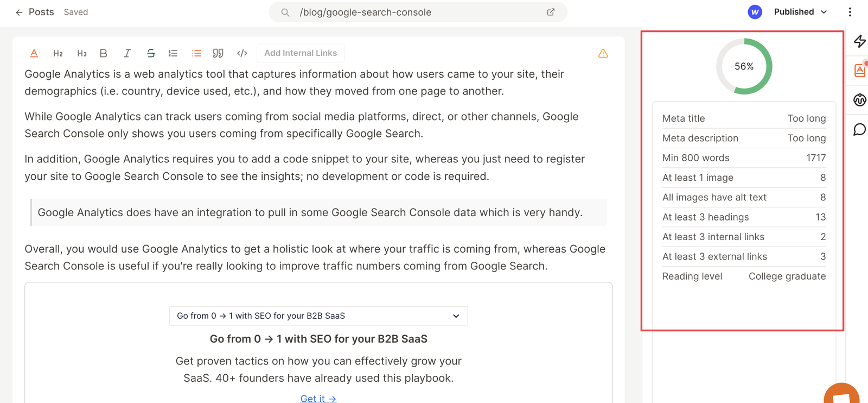
Task: Click the Meta title row
Action: (744, 118)
